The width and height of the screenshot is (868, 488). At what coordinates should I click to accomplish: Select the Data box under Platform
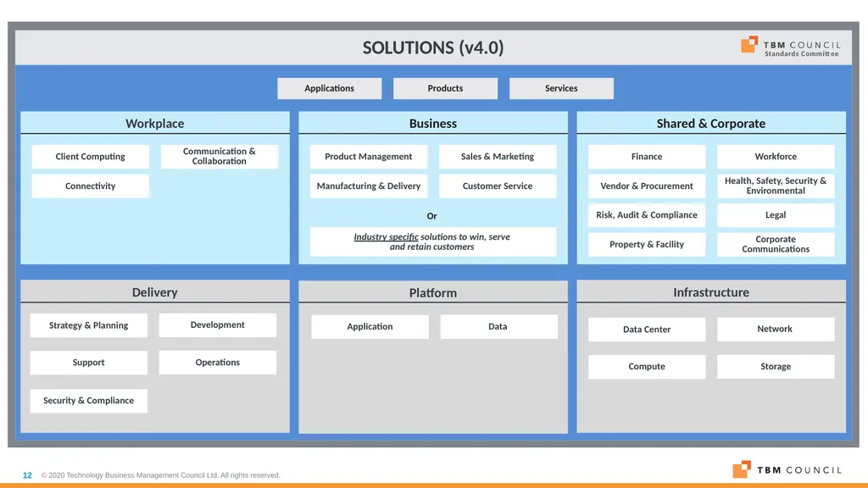(498, 327)
